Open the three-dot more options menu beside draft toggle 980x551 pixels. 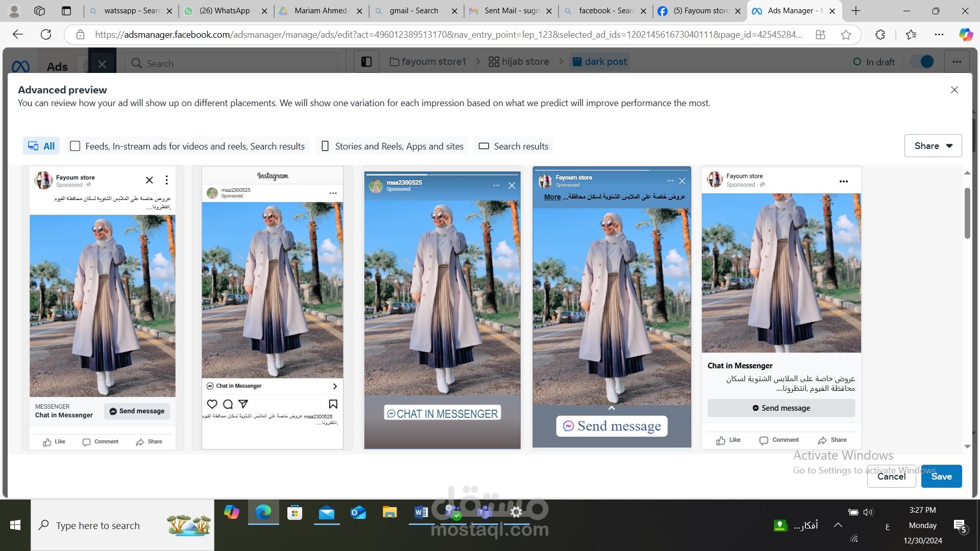click(957, 62)
